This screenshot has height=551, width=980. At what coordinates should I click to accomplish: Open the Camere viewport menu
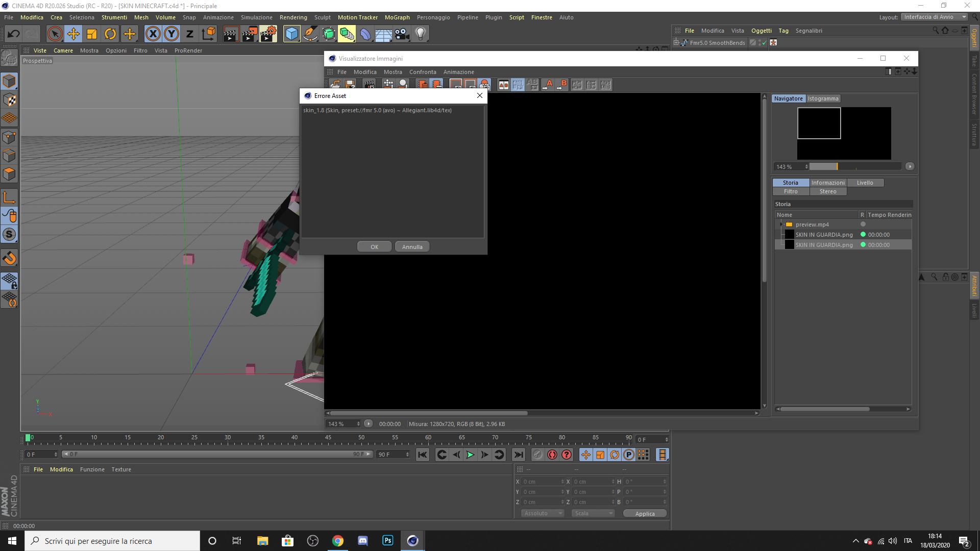tap(63, 51)
